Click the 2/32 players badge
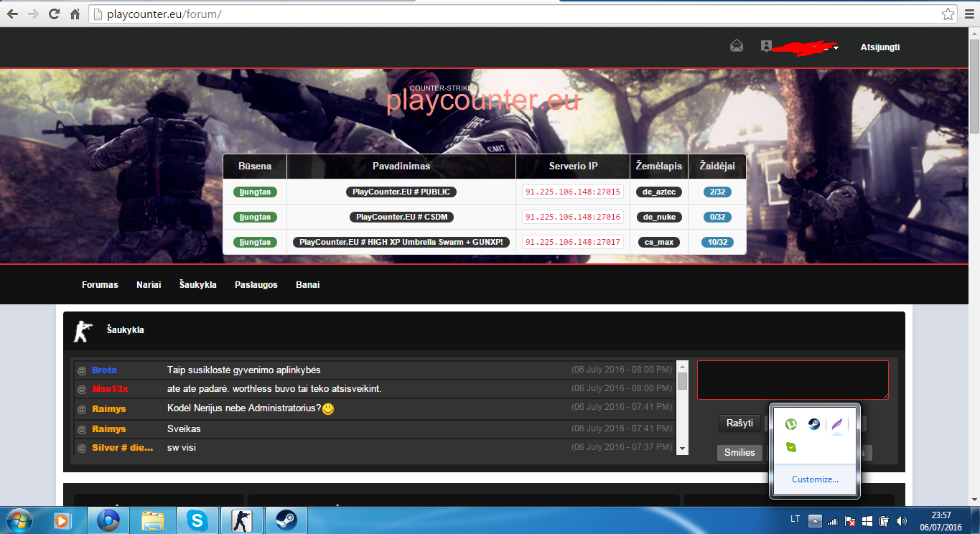980x534 pixels. (x=717, y=192)
